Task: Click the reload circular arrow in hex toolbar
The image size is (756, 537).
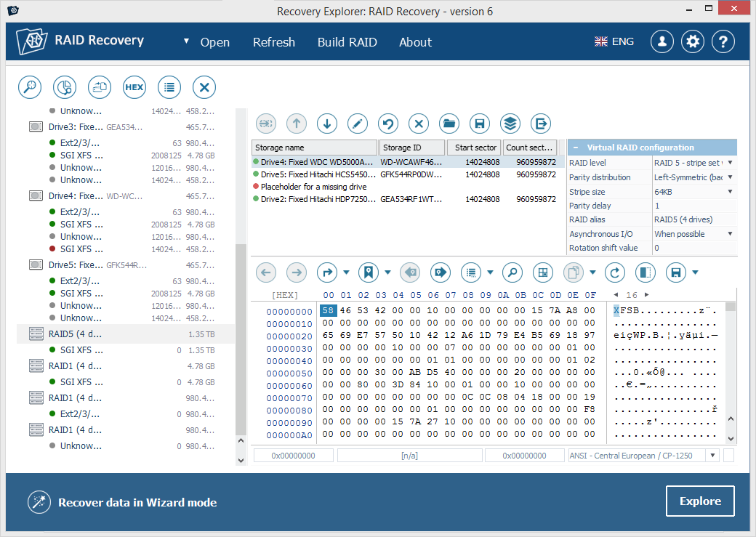Action: (x=615, y=272)
